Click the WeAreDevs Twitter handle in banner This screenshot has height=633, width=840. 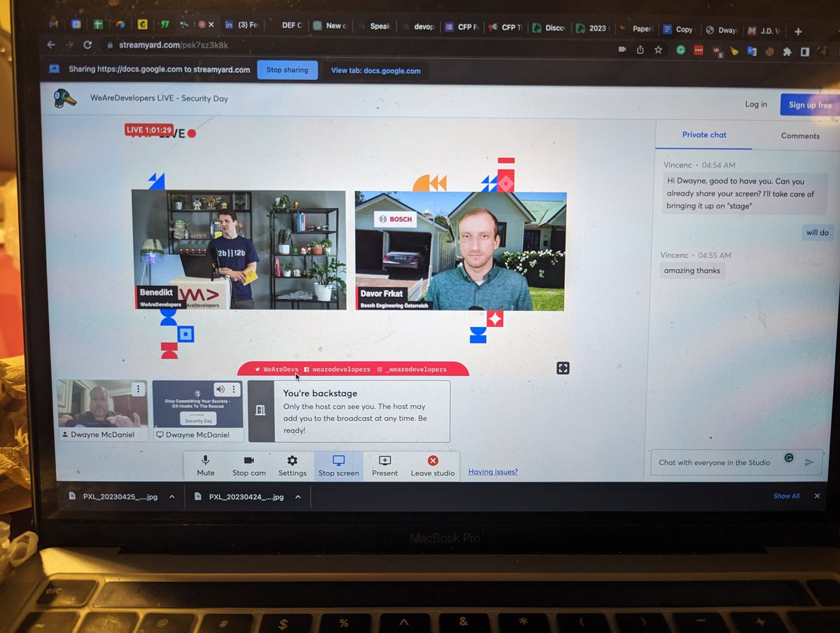(276, 369)
